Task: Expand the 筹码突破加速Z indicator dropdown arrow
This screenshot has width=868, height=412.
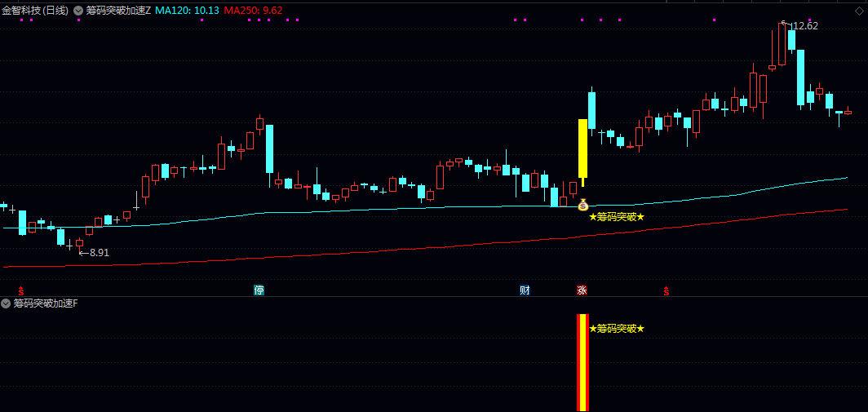Action: (x=78, y=11)
